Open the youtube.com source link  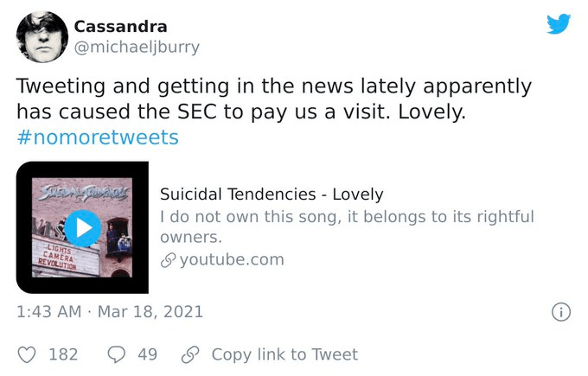tap(231, 259)
